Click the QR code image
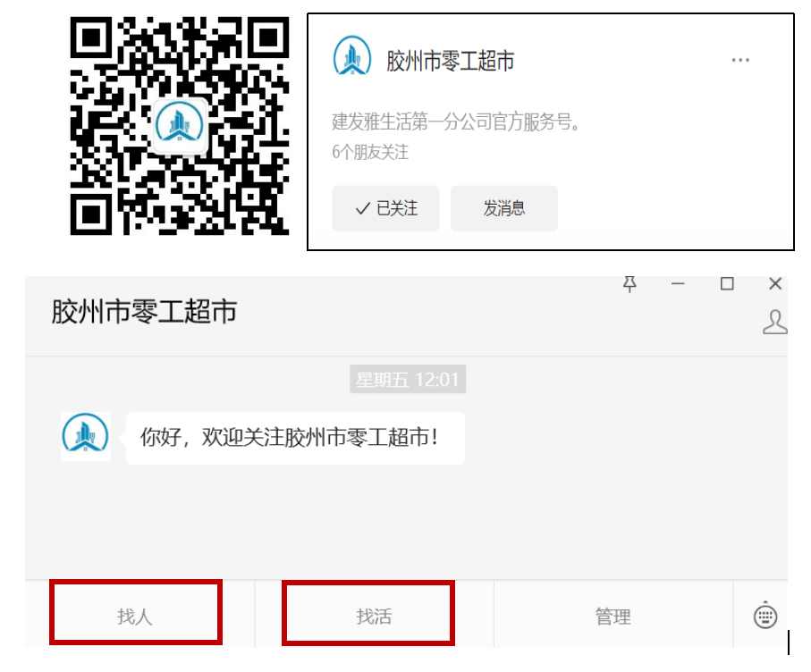The height and width of the screenshot is (672, 811). pyautogui.click(x=179, y=126)
